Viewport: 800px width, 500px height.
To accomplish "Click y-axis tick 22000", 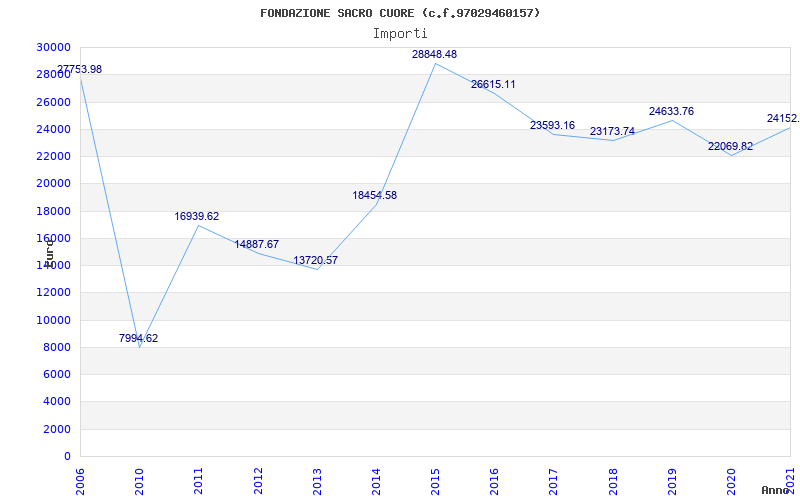I will coord(54,156).
